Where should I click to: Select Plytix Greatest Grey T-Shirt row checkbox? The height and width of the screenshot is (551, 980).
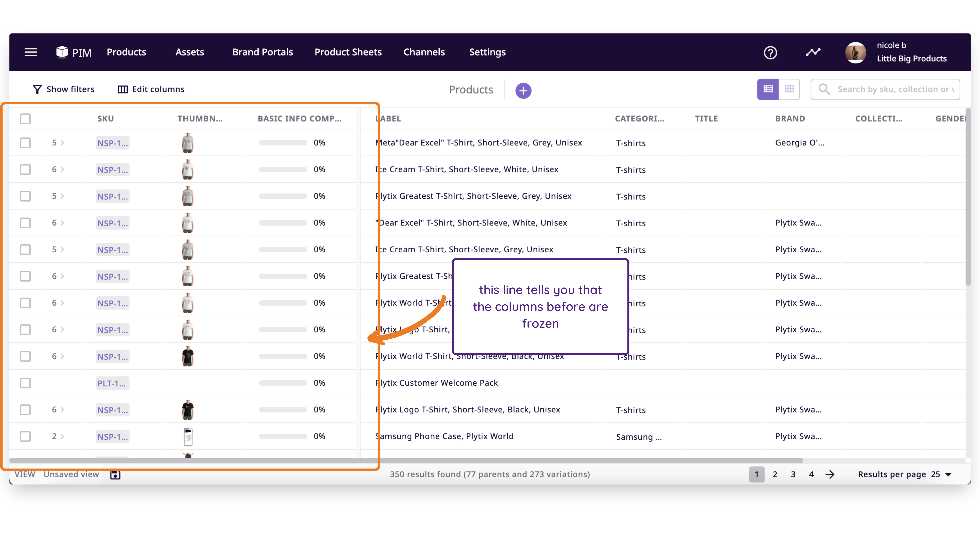pos(26,196)
